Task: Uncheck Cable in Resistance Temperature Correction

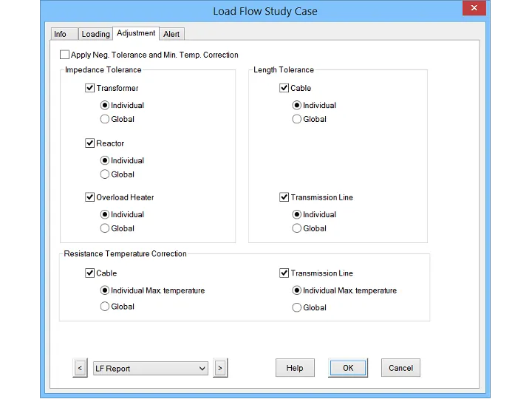Action: (89, 273)
